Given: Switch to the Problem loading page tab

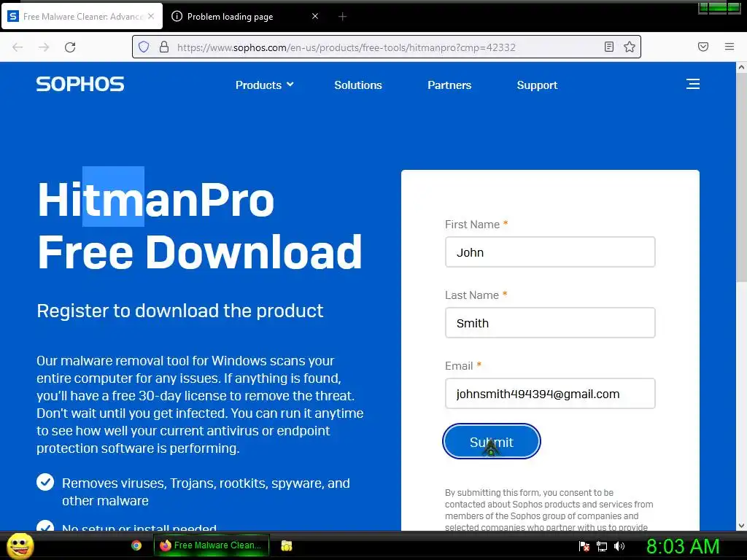Looking at the screenshot, I should coord(245,17).
